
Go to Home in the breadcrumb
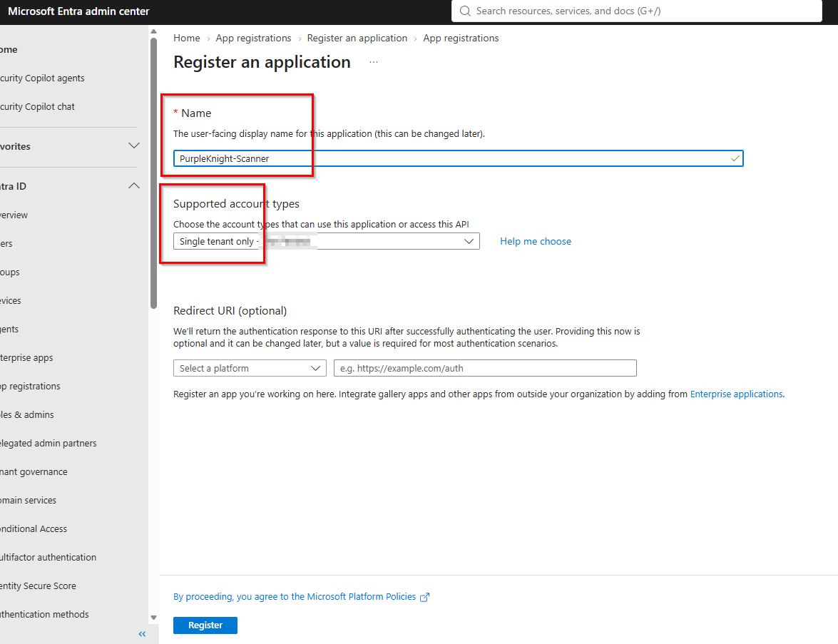tap(187, 38)
